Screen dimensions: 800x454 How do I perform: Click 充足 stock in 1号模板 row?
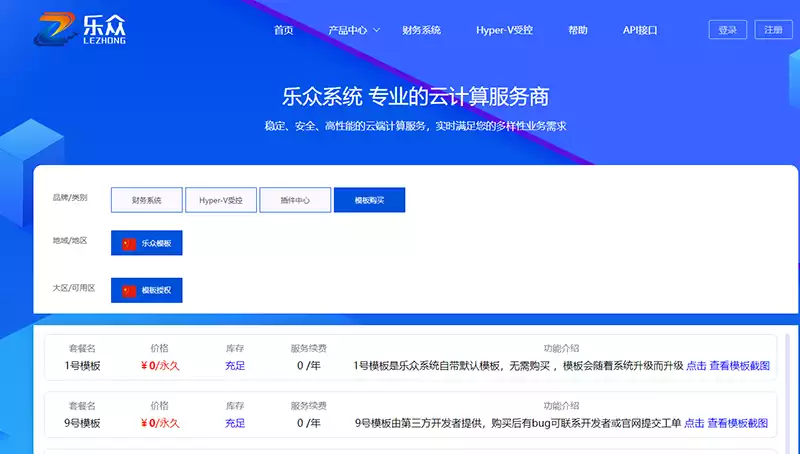coord(235,366)
